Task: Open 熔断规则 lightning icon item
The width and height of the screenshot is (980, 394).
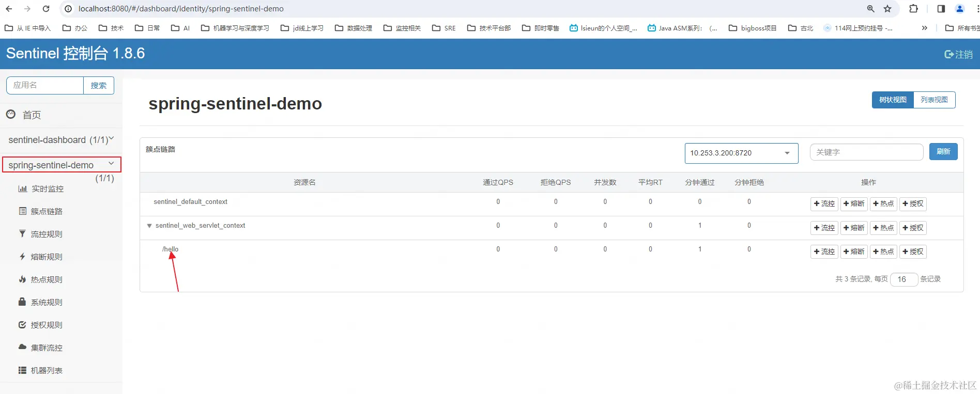Action: (x=22, y=257)
